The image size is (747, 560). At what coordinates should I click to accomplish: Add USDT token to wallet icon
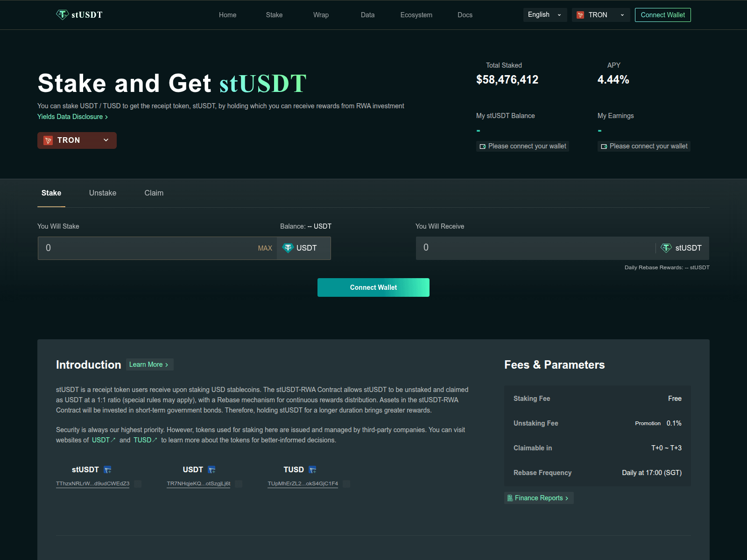click(211, 469)
